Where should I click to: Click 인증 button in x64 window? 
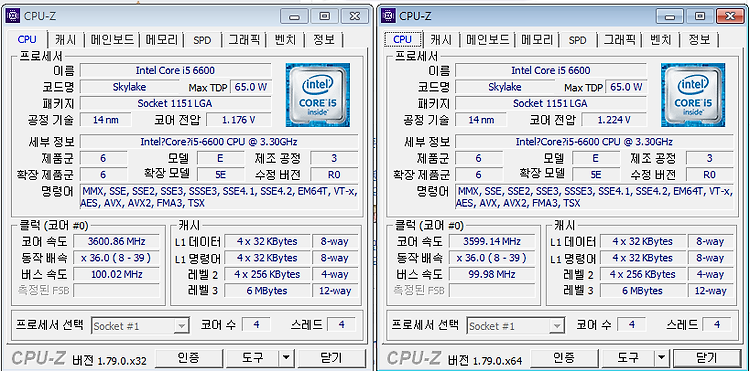[x=563, y=357]
